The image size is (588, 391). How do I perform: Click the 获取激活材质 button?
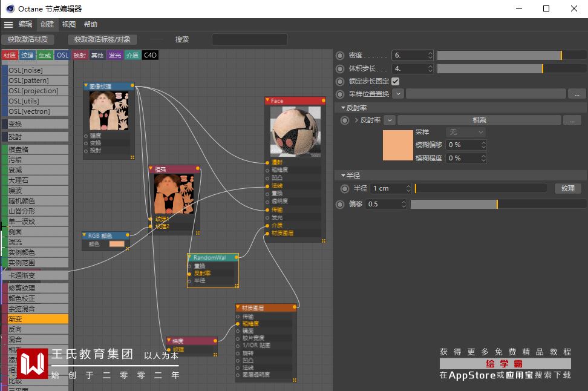(28, 39)
